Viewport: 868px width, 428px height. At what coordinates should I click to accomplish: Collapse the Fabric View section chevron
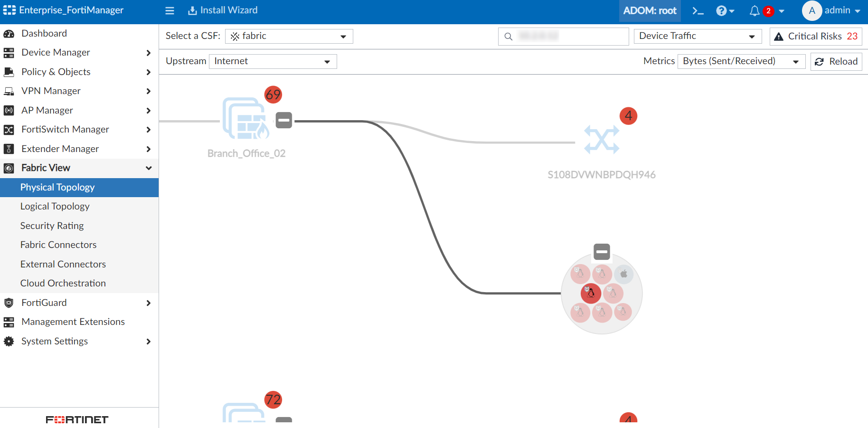(148, 168)
